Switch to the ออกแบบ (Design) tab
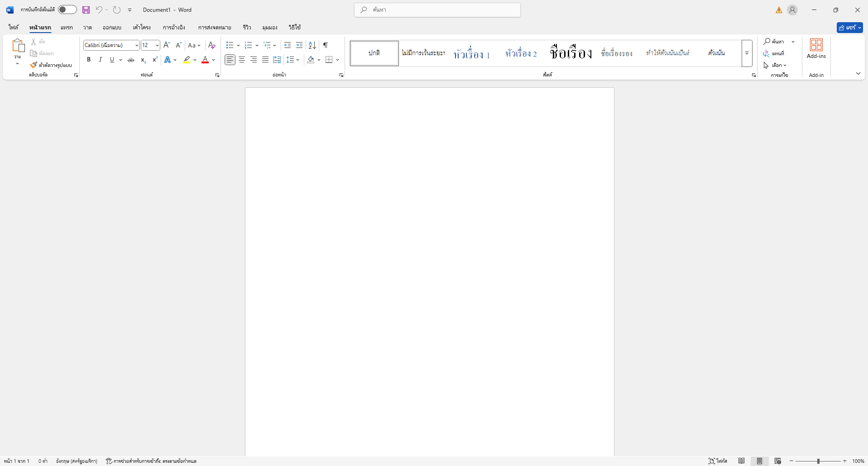868x466 pixels. click(112, 28)
